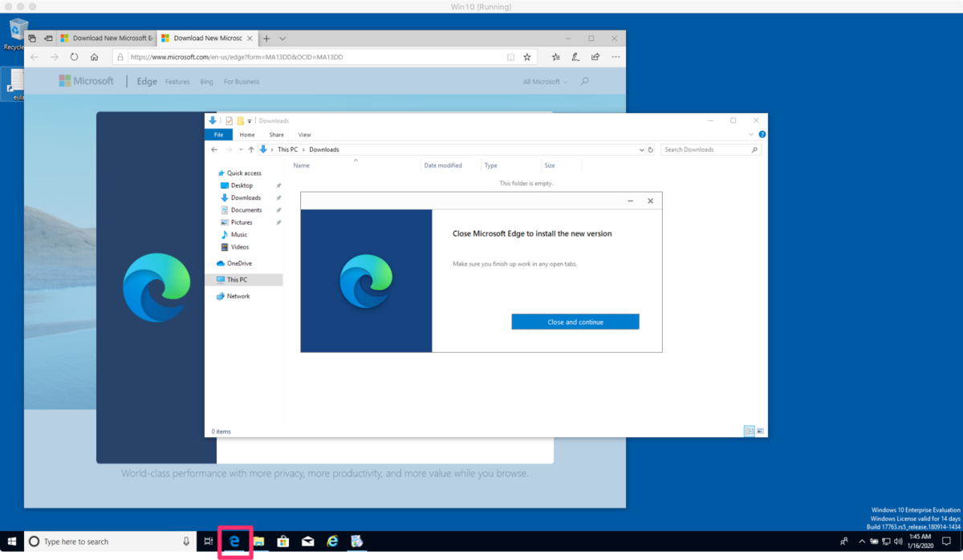Click the set tabs aside icon
This screenshot has height=560, width=963.
pos(49,39)
